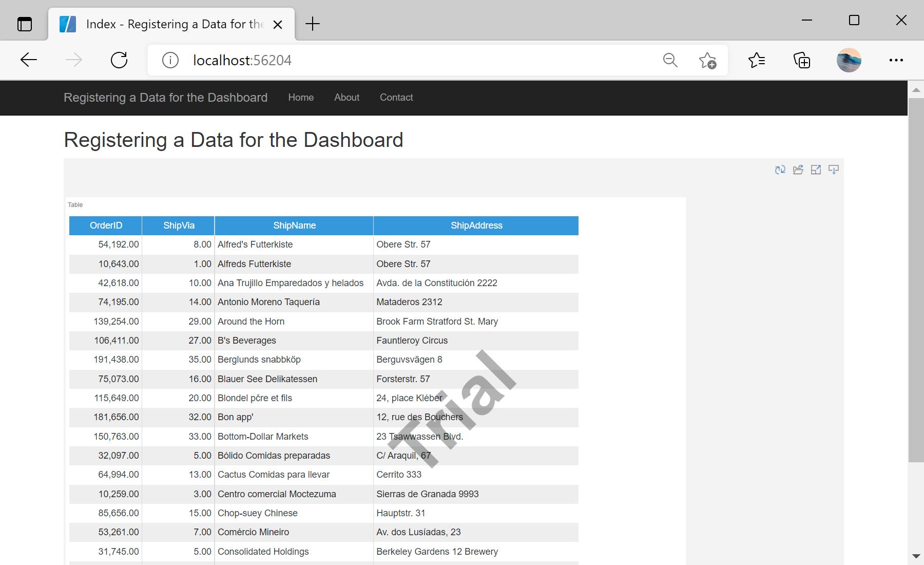Screen dimensions: 924x565
Task: Sort the OrderID column header
Action: (105, 225)
